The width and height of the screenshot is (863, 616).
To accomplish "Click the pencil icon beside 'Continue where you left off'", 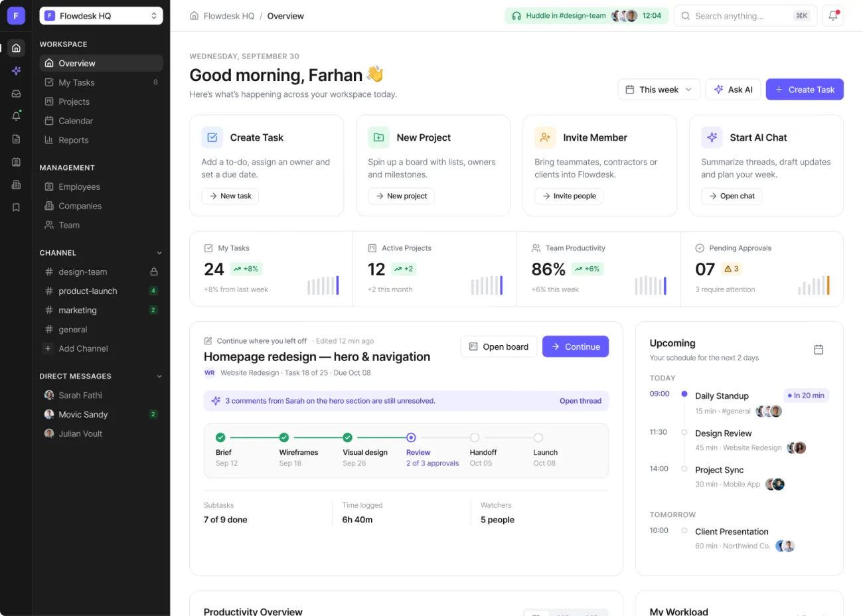I will tap(208, 341).
